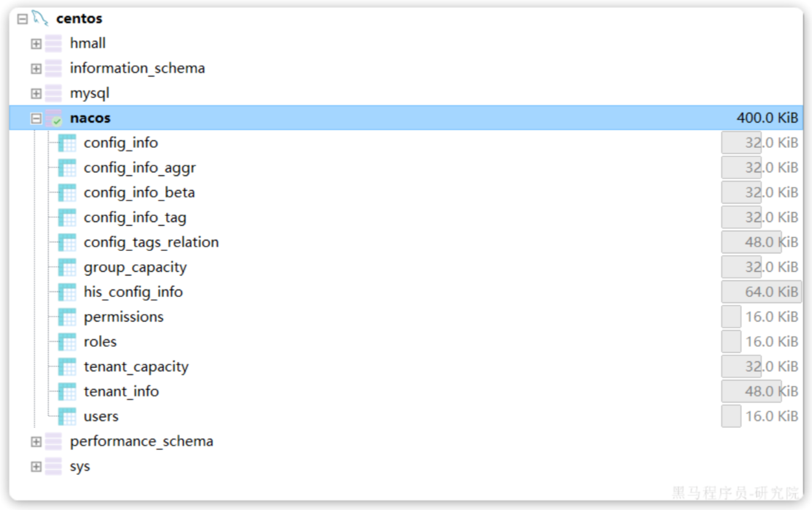812x510 pixels.
Task: Click the 64.0 KiB size bar
Action: click(761, 292)
